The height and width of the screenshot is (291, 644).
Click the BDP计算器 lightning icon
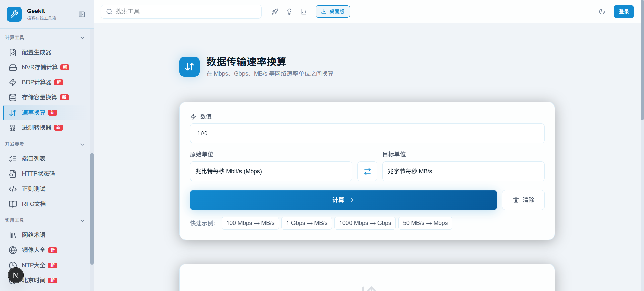coord(13,82)
